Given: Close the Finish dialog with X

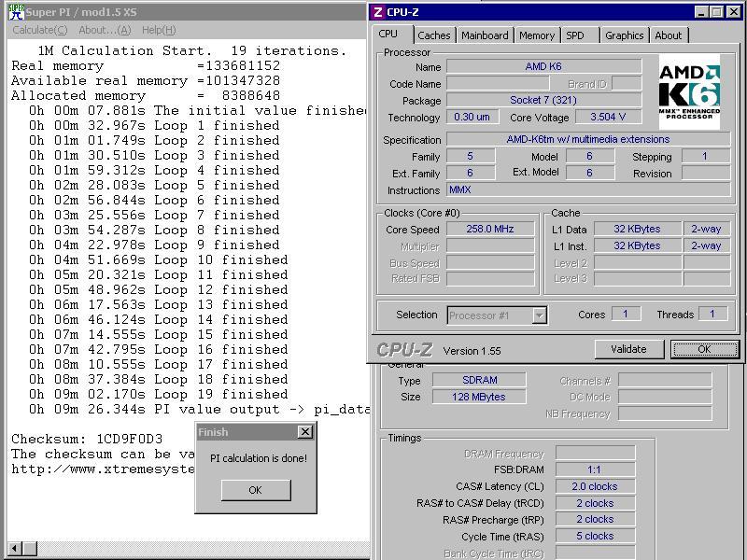Looking at the screenshot, I should 305,432.
